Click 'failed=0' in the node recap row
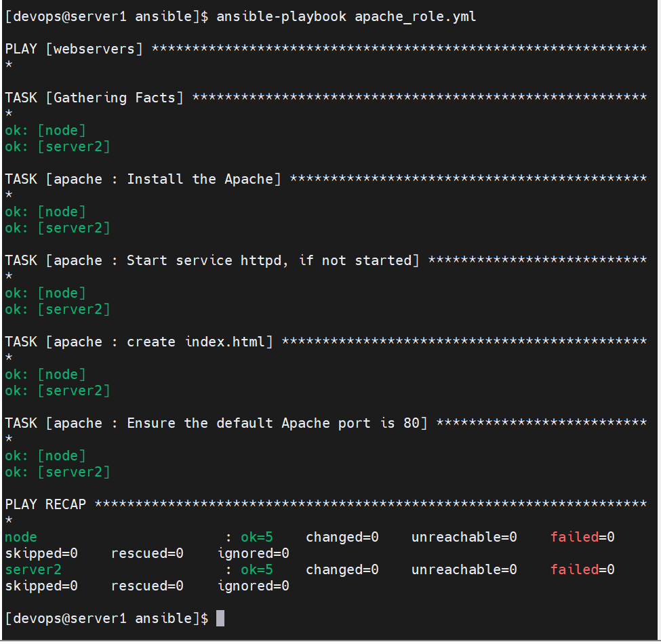The width and height of the screenshot is (661, 644). [x=582, y=537]
